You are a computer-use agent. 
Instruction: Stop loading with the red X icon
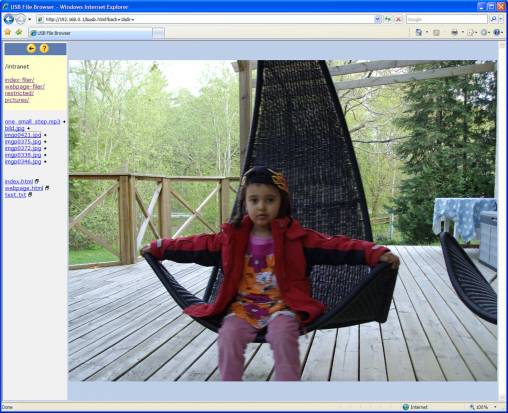tap(398, 19)
